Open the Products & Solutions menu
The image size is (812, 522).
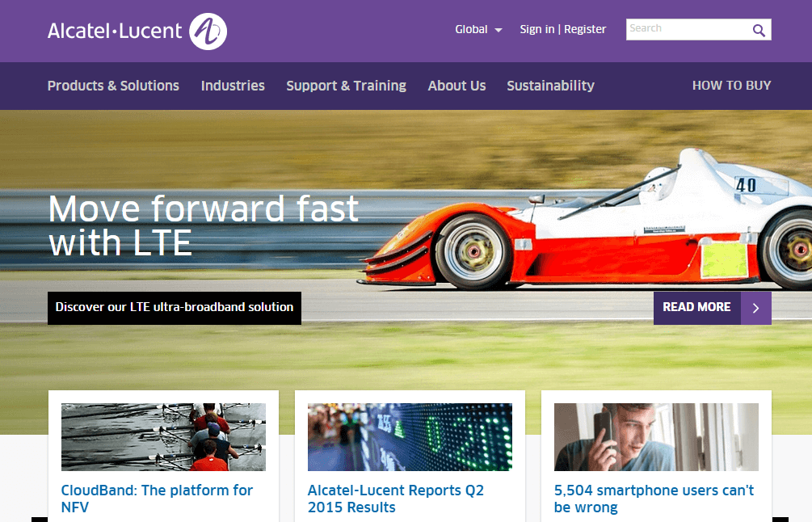point(113,86)
